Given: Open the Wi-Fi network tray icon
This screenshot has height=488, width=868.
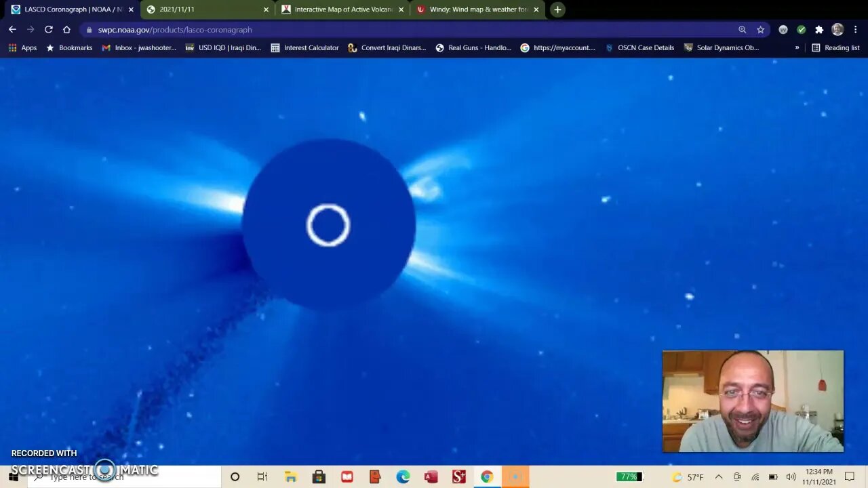Looking at the screenshot, I should pyautogui.click(x=755, y=477).
